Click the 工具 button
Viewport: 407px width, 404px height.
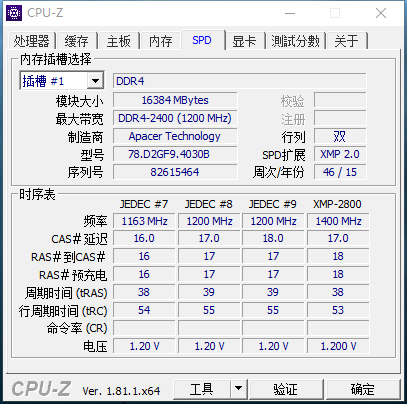201,388
